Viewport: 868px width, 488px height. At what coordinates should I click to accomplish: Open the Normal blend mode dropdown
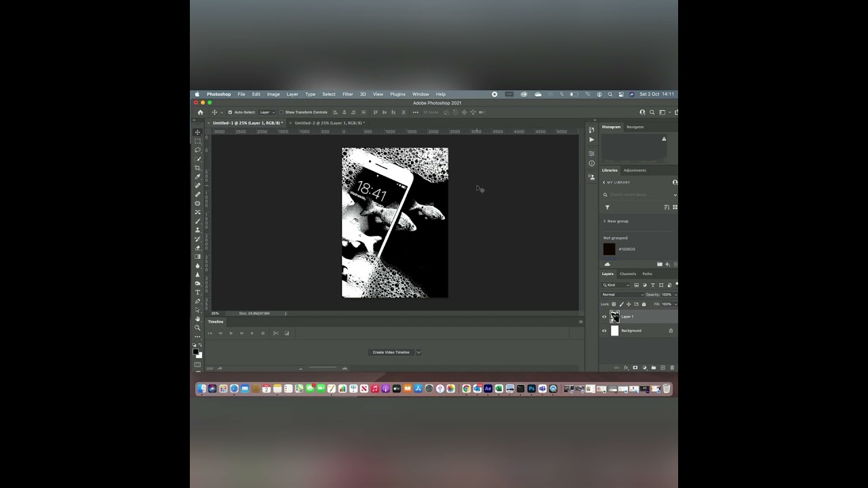pos(623,295)
